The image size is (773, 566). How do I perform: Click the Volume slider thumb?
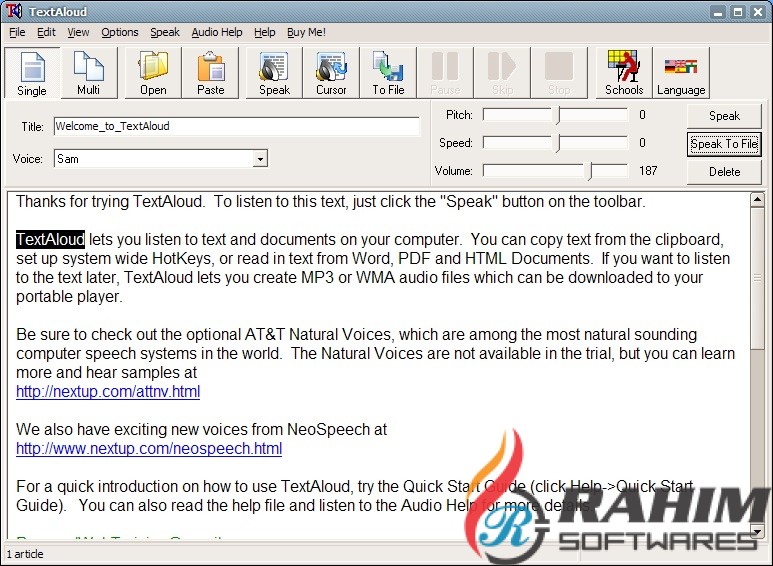pos(589,171)
